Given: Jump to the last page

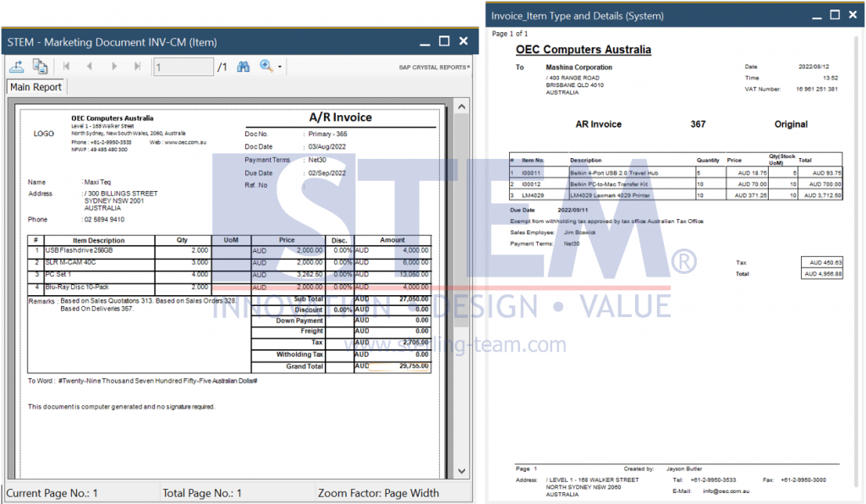Looking at the screenshot, I should (x=136, y=66).
